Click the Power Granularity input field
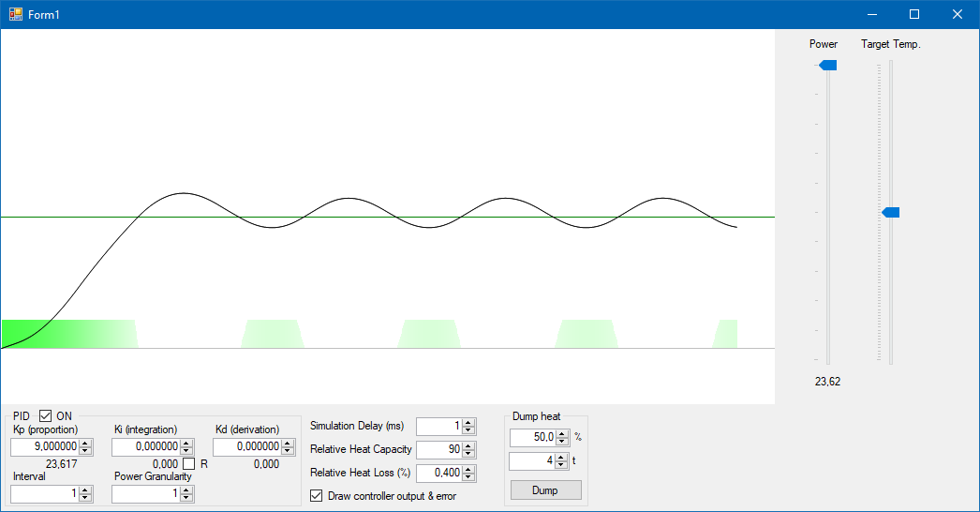Image resolution: width=980 pixels, height=512 pixels. click(146, 494)
